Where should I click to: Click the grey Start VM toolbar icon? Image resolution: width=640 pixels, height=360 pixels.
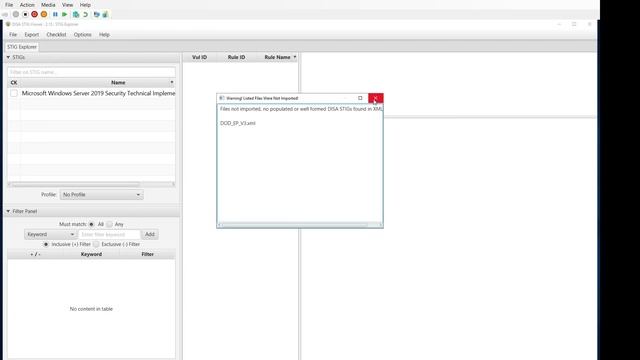16,14
